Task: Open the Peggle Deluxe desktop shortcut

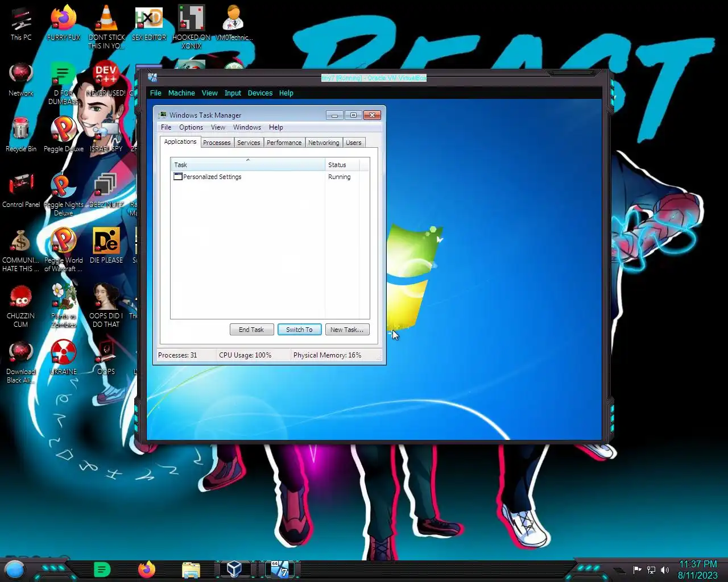Action: point(64,135)
